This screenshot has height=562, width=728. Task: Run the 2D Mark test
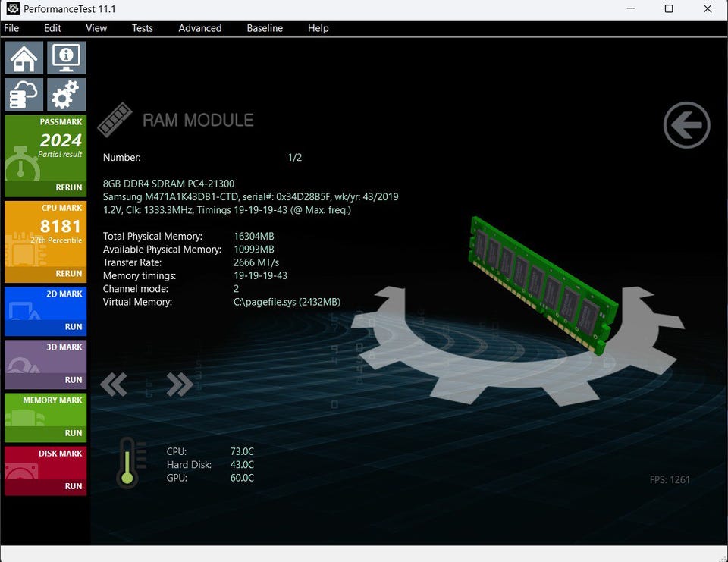(x=73, y=327)
